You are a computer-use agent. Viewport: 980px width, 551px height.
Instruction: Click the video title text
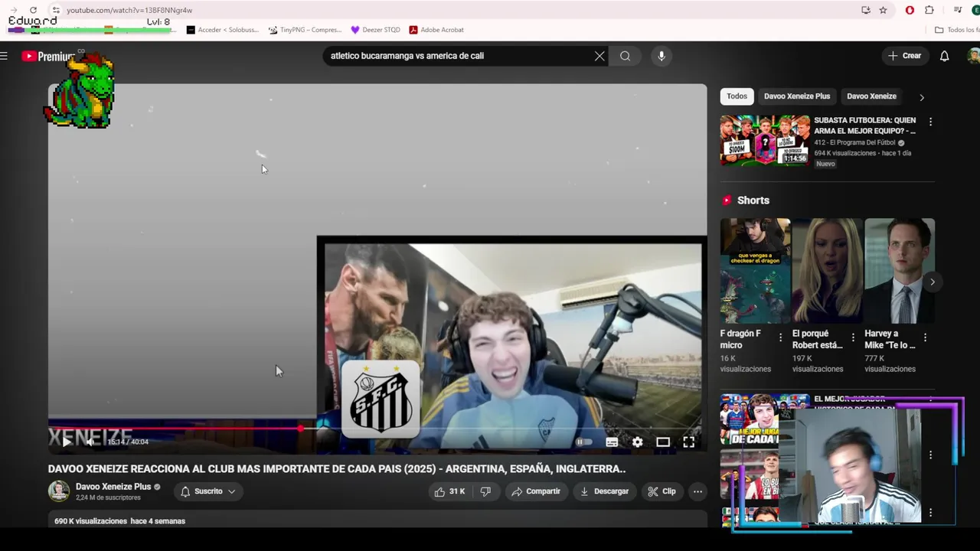tap(337, 468)
